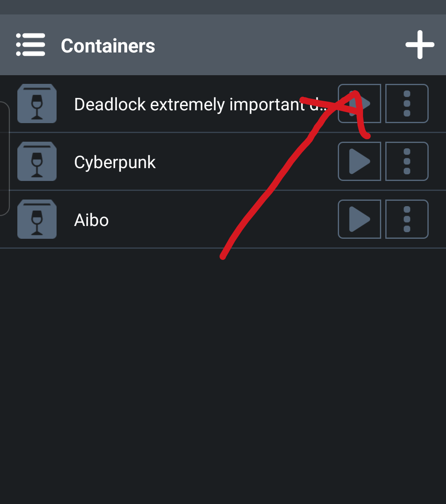This screenshot has width=446, height=504.
Task: Click the empty area below the container list
Action: pyautogui.click(x=223, y=372)
